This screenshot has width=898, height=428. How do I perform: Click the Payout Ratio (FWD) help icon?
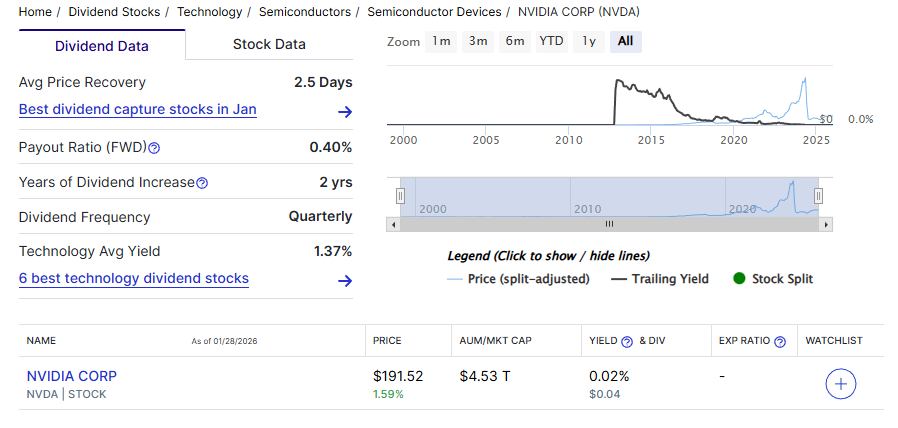click(154, 148)
